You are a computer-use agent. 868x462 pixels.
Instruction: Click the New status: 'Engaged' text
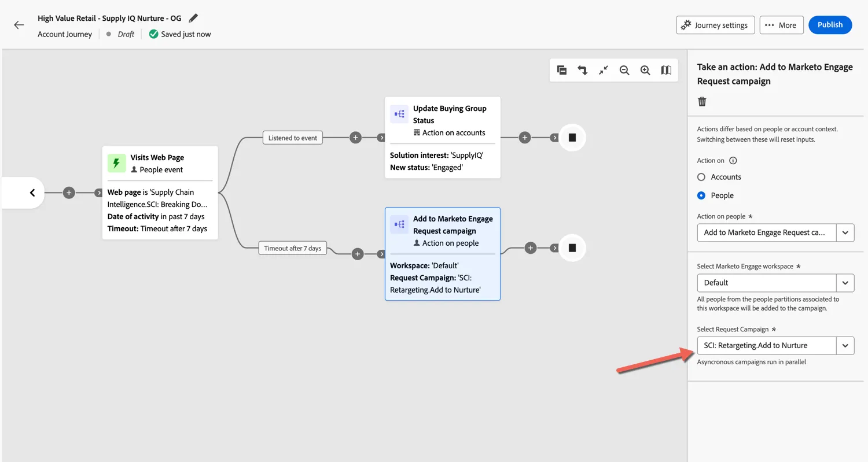426,167
